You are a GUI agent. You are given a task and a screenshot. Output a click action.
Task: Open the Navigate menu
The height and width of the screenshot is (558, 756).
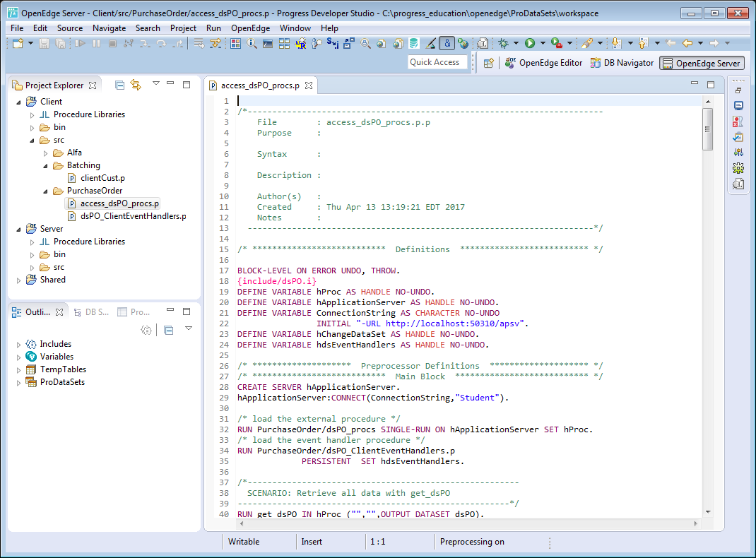click(109, 28)
